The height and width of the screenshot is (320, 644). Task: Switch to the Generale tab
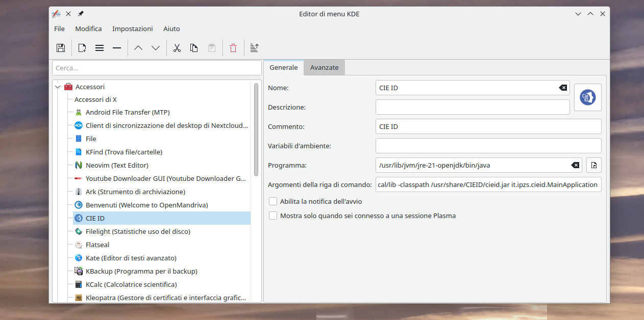click(284, 67)
